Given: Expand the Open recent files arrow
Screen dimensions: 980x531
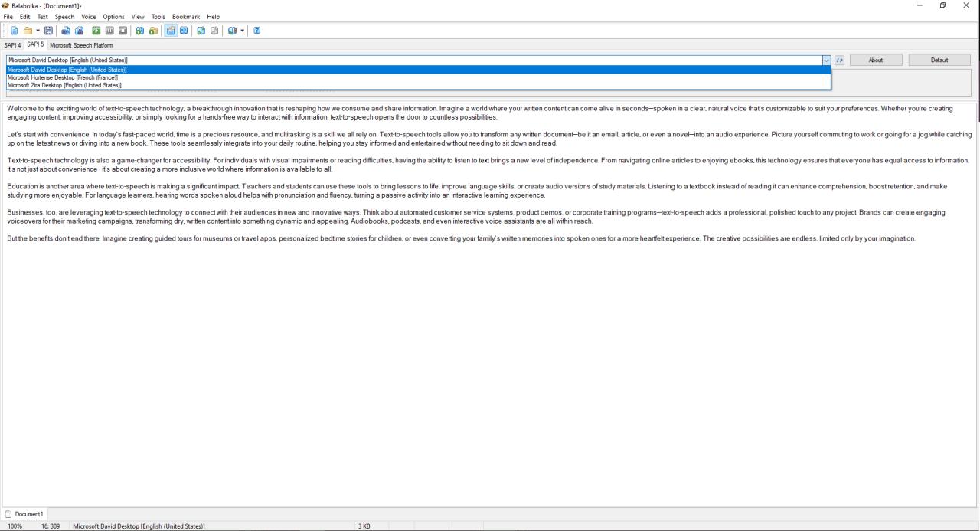Looking at the screenshot, I should tap(38, 31).
